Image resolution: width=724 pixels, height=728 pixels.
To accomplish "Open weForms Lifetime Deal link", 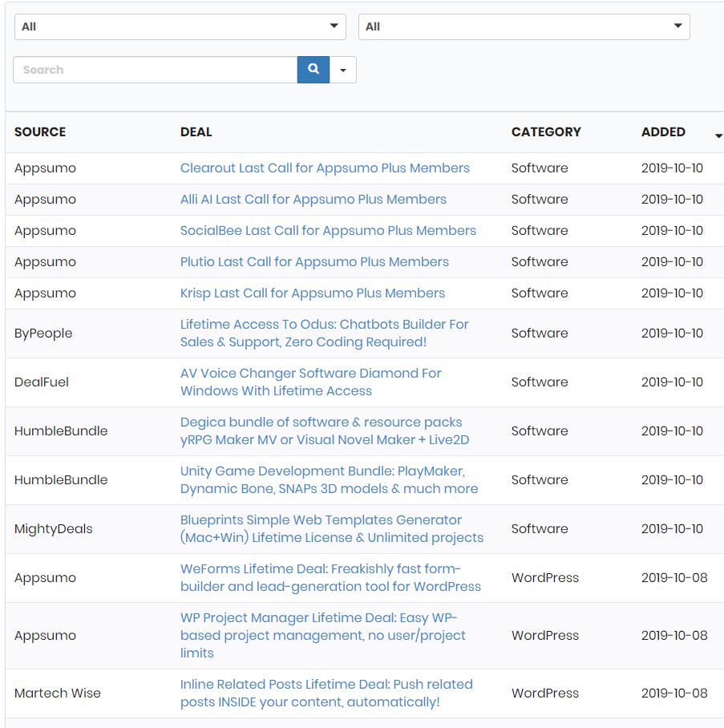I will (x=330, y=577).
